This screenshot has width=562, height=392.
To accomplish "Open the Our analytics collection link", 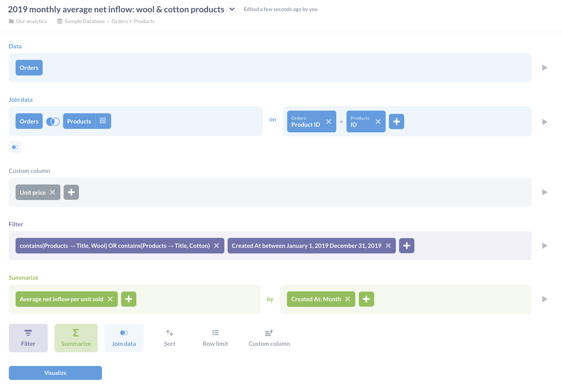I will pos(31,21).
